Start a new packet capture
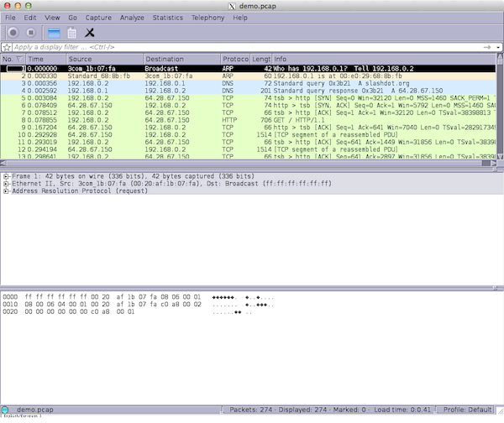 click(13, 33)
